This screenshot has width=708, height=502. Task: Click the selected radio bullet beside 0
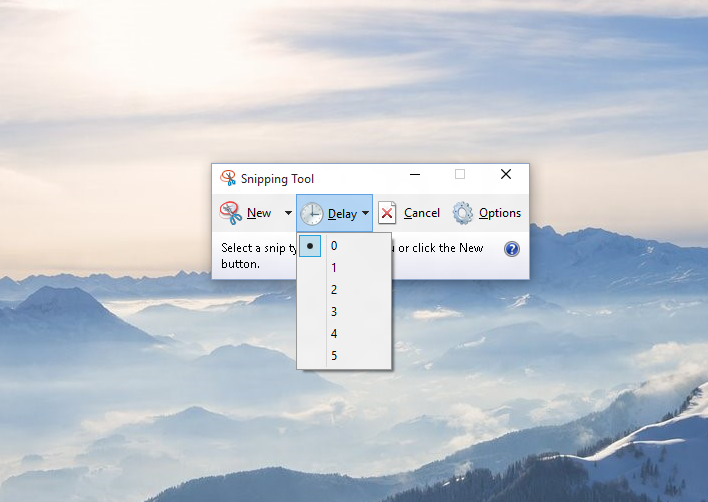coord(310,245)
